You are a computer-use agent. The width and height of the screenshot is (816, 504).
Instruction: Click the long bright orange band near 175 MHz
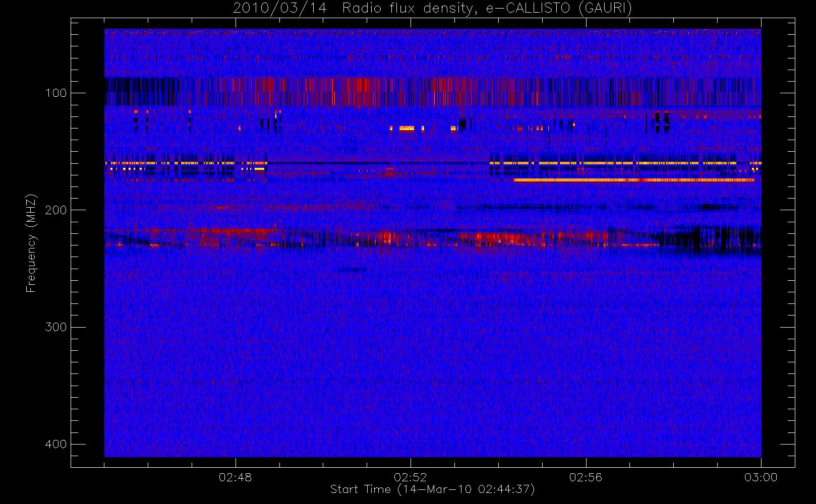[634, 180]
